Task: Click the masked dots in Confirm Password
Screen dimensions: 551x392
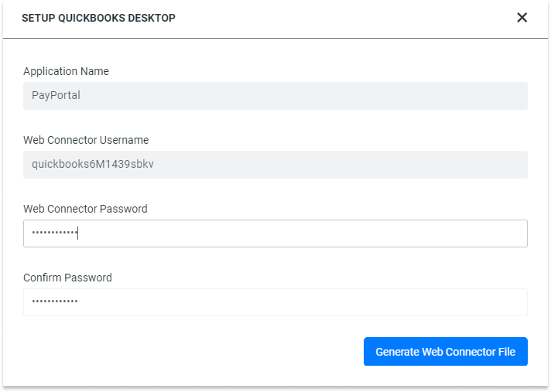Action: pyautogui.click(x=54, y=301)
